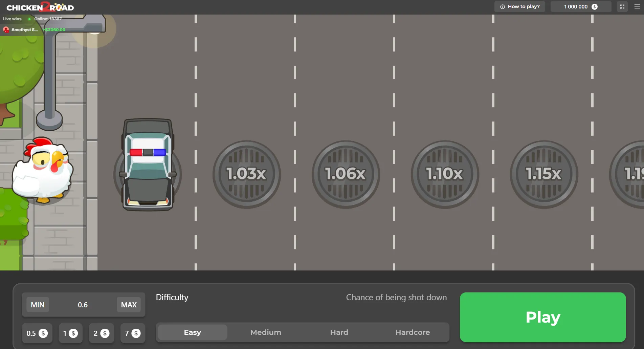Switch difficulty to Medium
The width and height of the screenshot is (644, 349).
coord(266,332)
